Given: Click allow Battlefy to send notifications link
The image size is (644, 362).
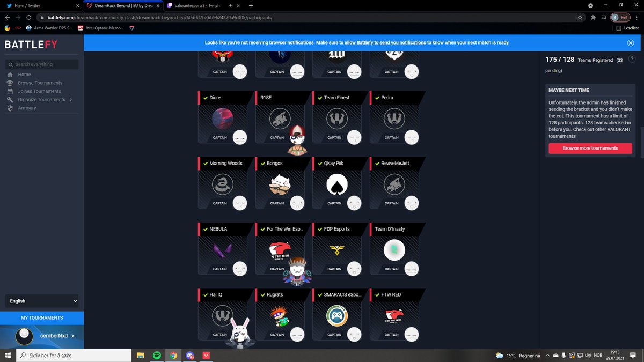Looking at the screenshot, I should point(385,43).
